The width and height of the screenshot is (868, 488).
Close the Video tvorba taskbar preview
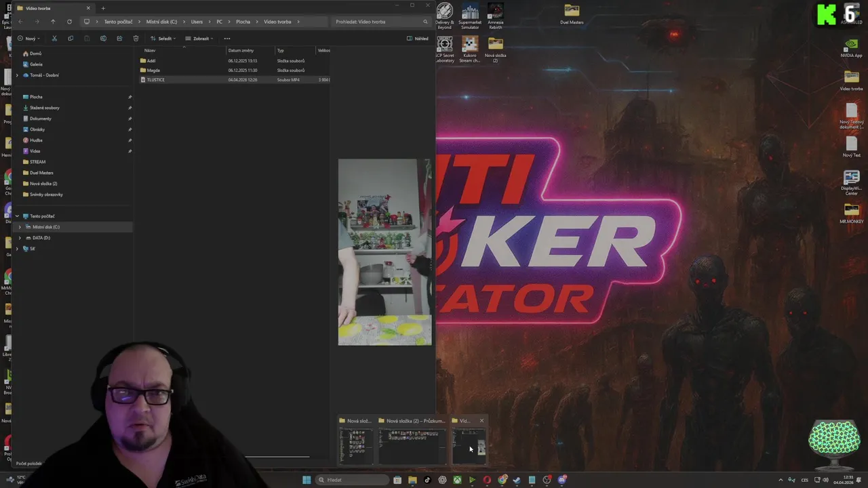[x=482, y=421]
